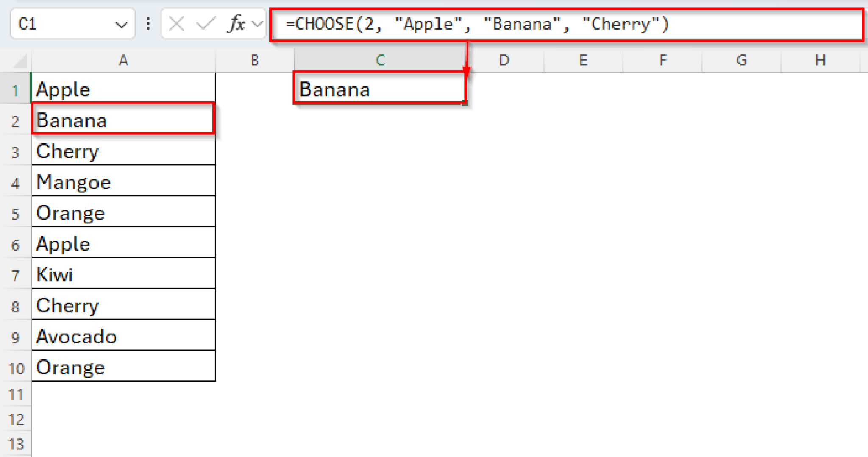Select column header D
The height and width of the screenshot is (457, 868).
coord(504,60)
